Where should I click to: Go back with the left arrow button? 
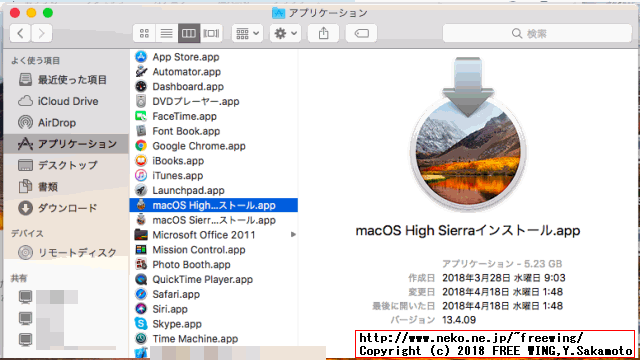point(20,33)
